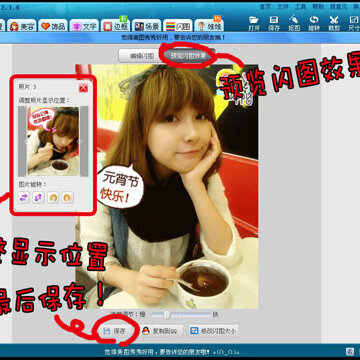
Task: Flip the photo horizontally
Action: pyautogui.click(x=24, y=198)
